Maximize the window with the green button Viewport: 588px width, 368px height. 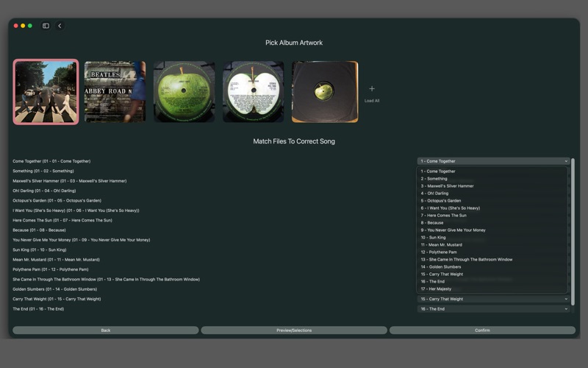click(x=30, y=26)
